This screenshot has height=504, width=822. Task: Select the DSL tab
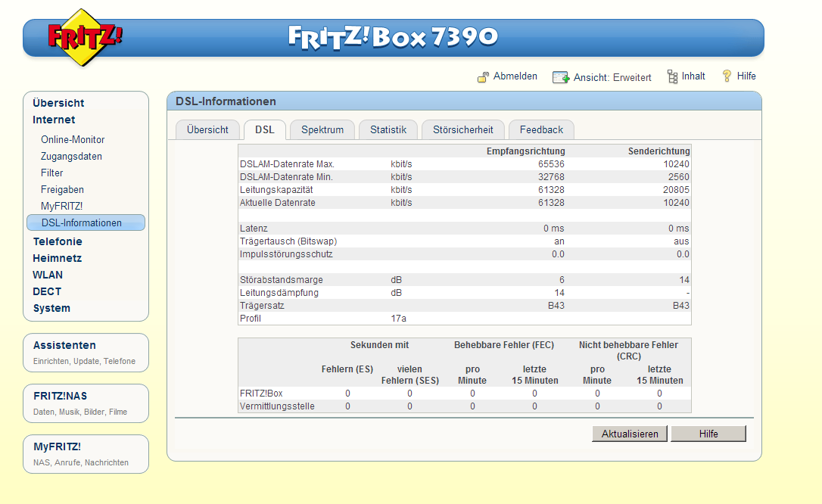265,130
